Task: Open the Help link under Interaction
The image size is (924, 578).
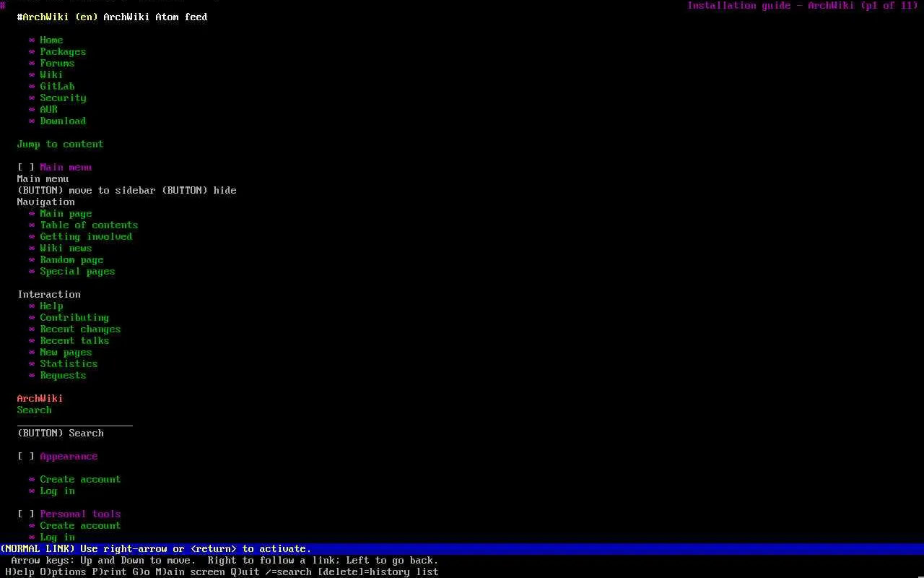Action: (x=51, y=306)
